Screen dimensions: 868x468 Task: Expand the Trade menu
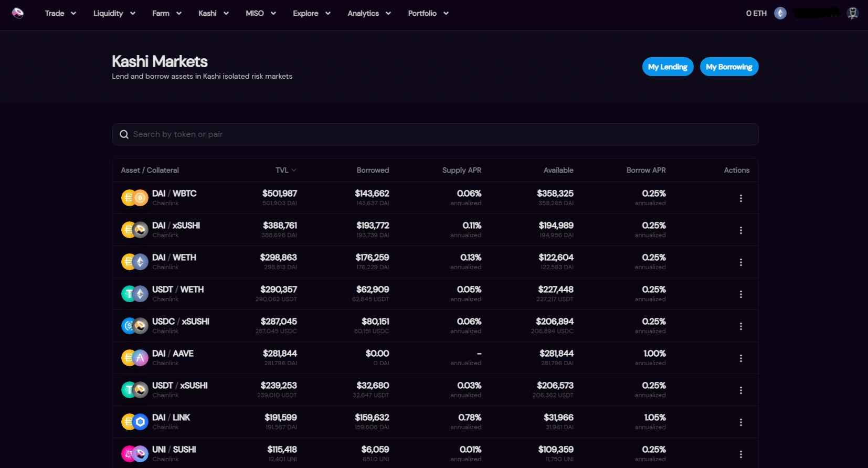pyautogui.click(x=60, y=13)
